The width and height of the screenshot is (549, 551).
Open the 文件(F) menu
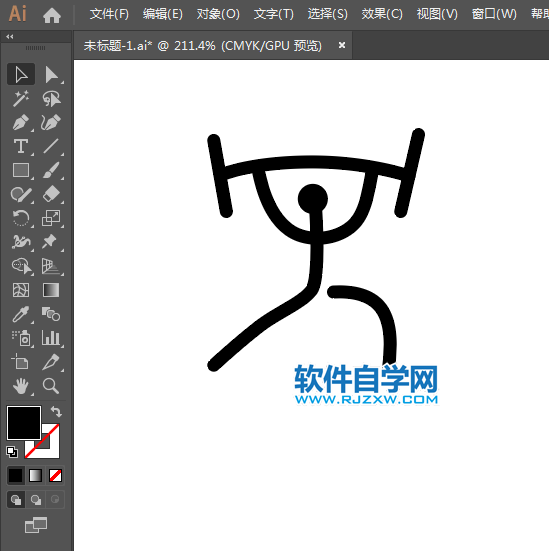[109, 14]
